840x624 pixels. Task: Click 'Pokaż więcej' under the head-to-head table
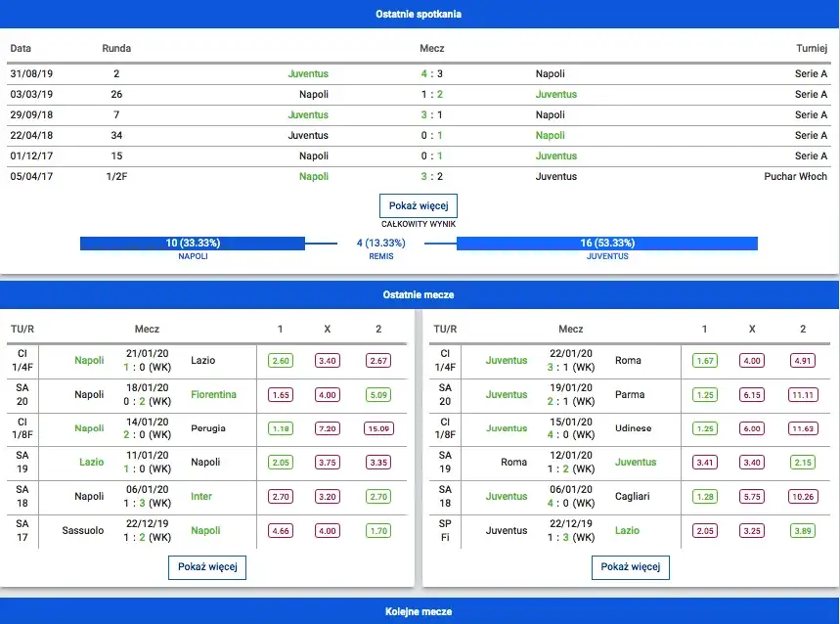click(x=418, y=206)
